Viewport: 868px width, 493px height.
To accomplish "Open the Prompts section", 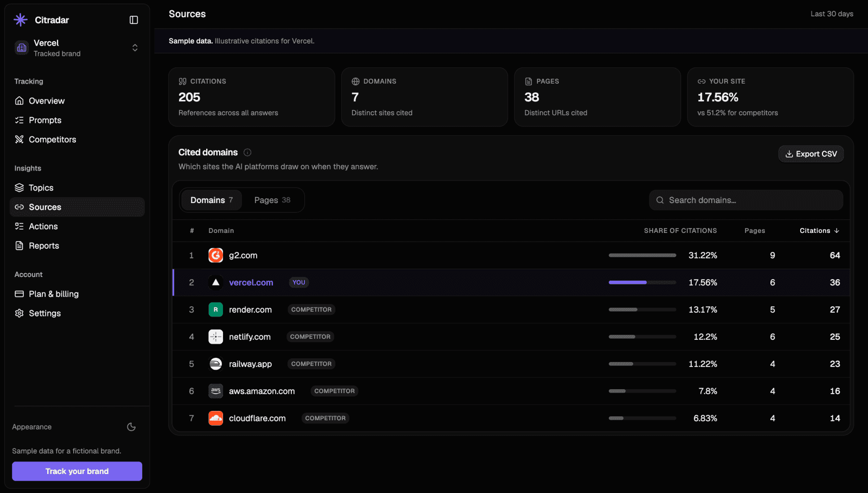I will pyautogui.click(x=77, y=121).
